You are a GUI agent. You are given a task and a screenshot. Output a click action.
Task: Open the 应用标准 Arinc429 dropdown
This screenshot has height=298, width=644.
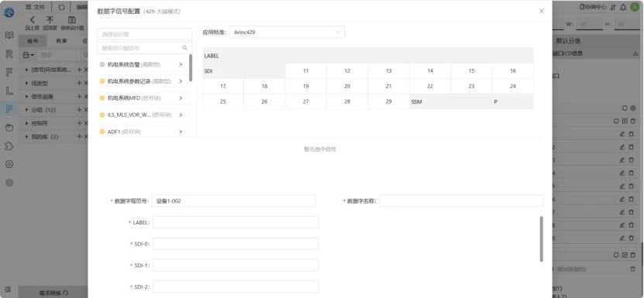click(287, 32)
